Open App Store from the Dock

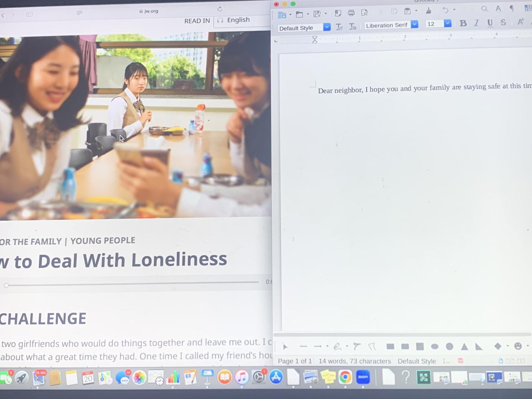point(276,377)
